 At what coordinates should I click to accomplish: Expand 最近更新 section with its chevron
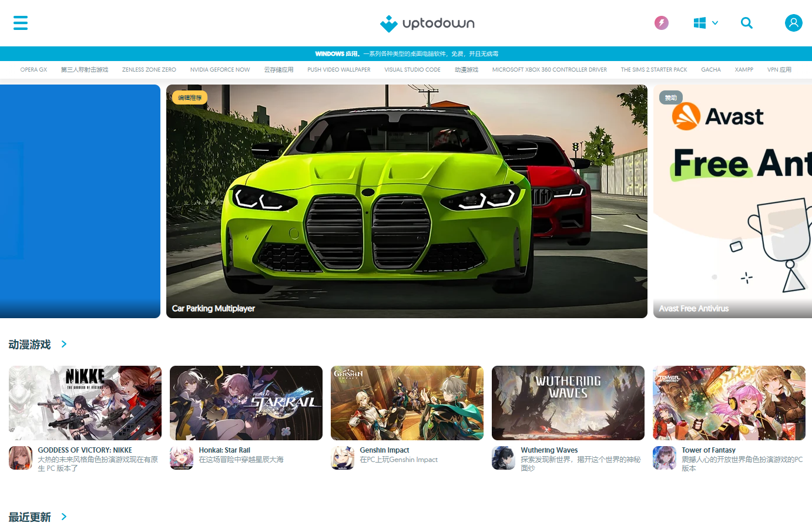click(x=64, y=517)
